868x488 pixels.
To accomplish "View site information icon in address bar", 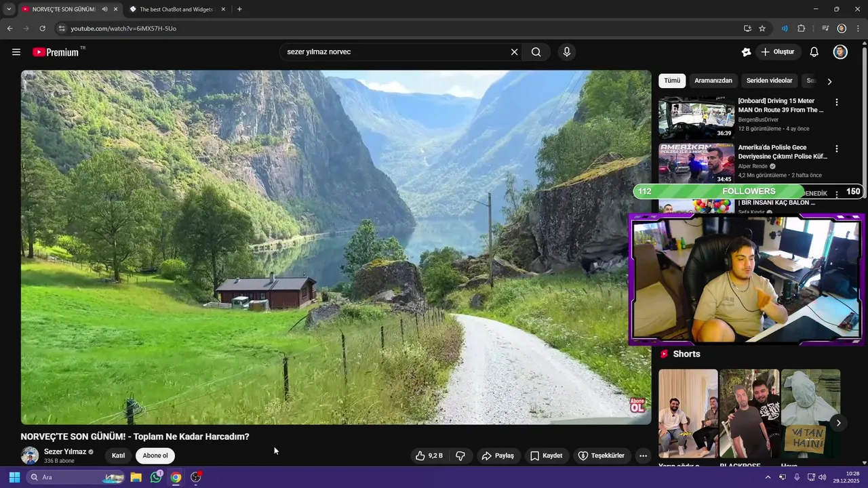I will [62, 28].
